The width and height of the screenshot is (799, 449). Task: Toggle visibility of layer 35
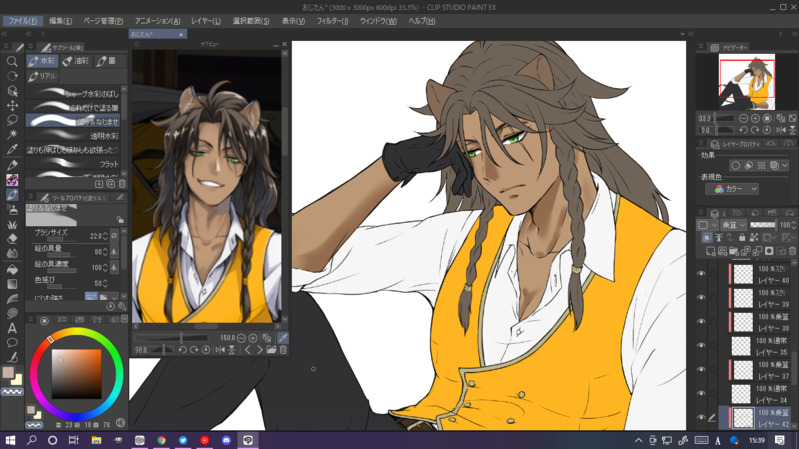pyautogui.click(x=701, y=346)
